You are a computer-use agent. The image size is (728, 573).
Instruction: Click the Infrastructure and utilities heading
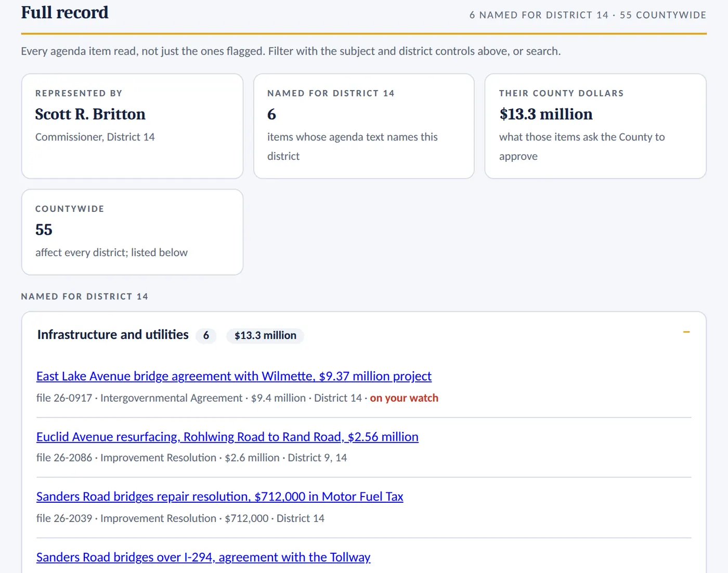pos(113,335)
